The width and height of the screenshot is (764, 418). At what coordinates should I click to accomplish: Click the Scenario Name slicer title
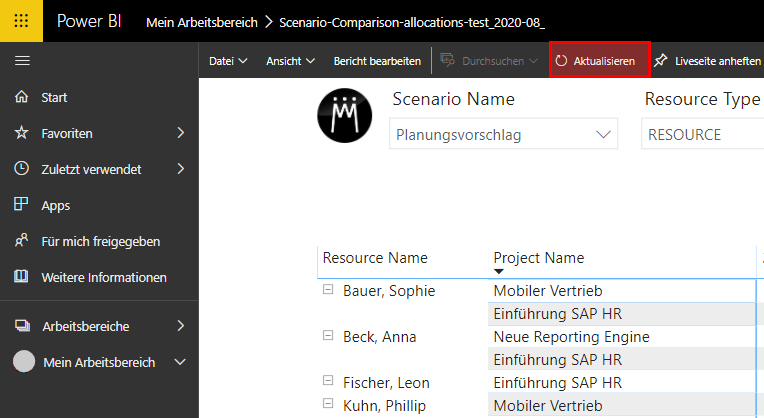(x=454, y=99)
